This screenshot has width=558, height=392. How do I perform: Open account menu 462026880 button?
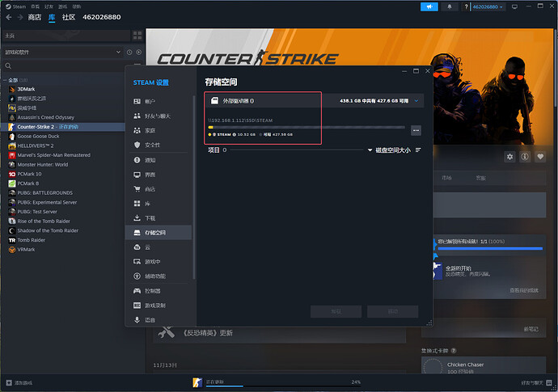pos(488,6)
